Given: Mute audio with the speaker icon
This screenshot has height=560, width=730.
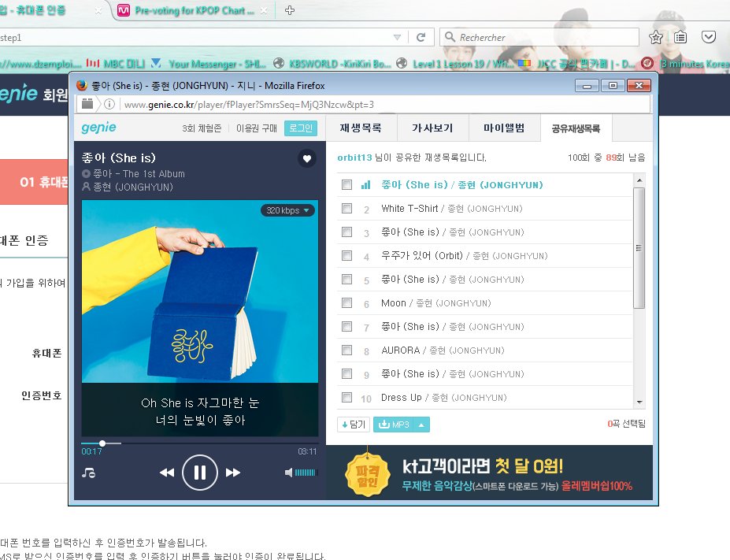Looking at the screenshot, I should tap(289, 473).
